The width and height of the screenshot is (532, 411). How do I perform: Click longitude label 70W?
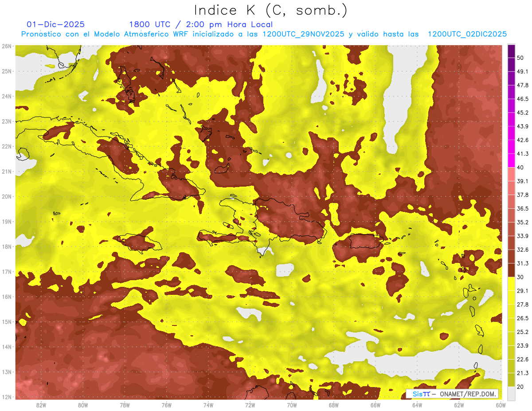pyautogui.click(x=292, y=405)
